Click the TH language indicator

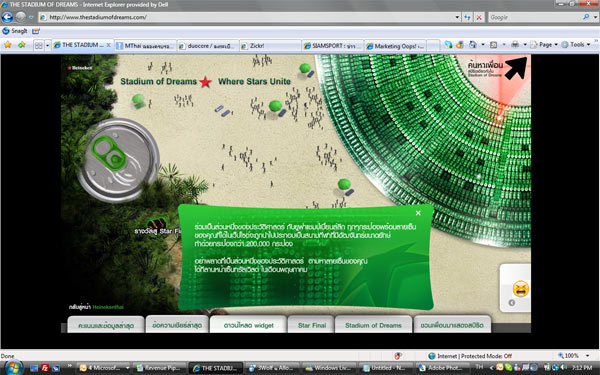479,367
